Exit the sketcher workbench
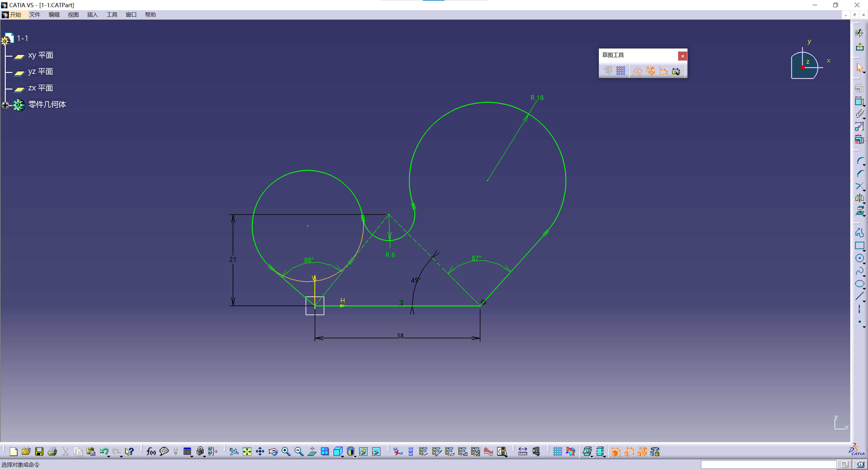Screen dimensions: 868x470 pyautogui.click(x=860, y=46)
